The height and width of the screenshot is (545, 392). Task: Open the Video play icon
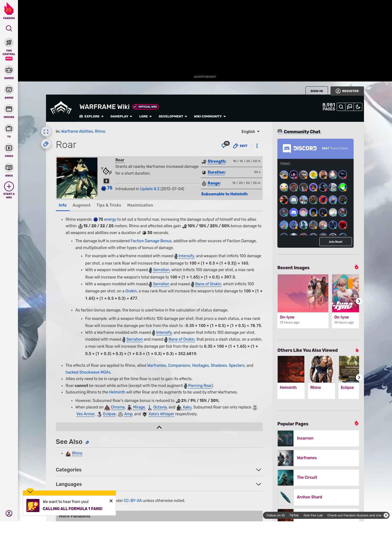click(9, 148)
